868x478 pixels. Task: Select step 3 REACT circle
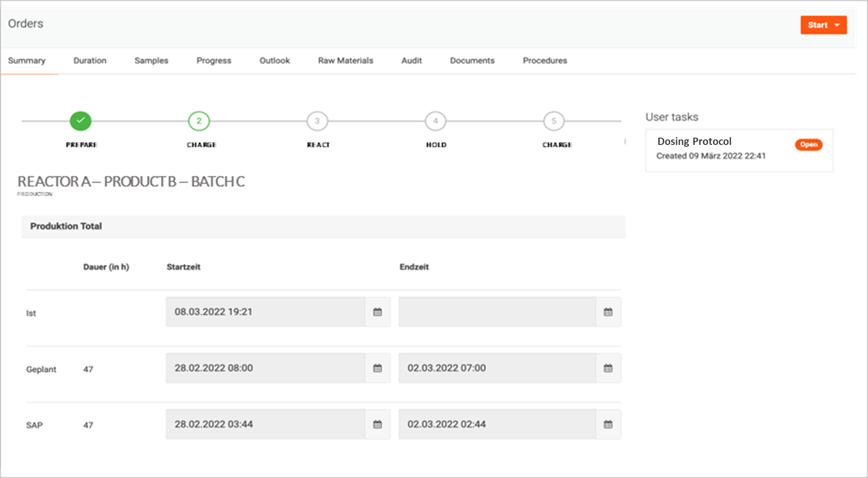click(x=317, y=121)
